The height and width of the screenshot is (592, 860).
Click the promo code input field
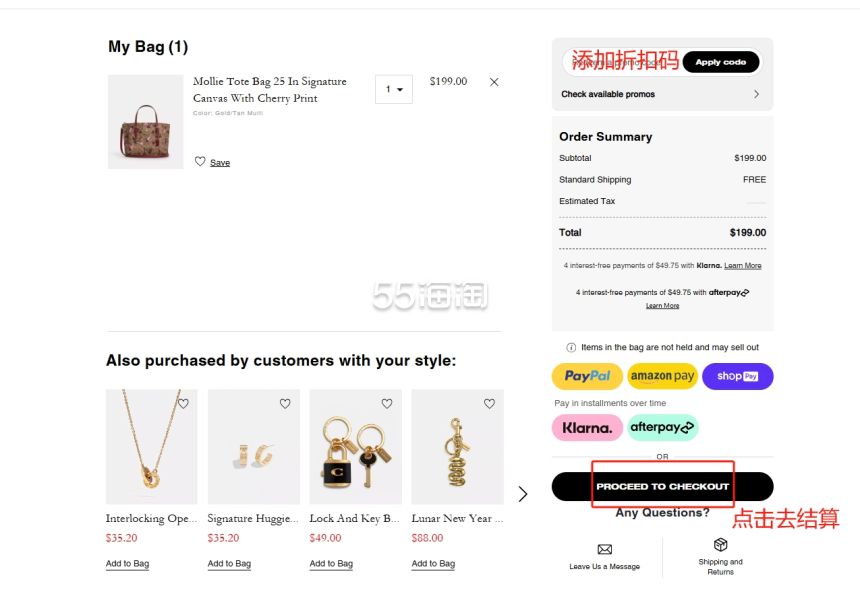(623, 62)
